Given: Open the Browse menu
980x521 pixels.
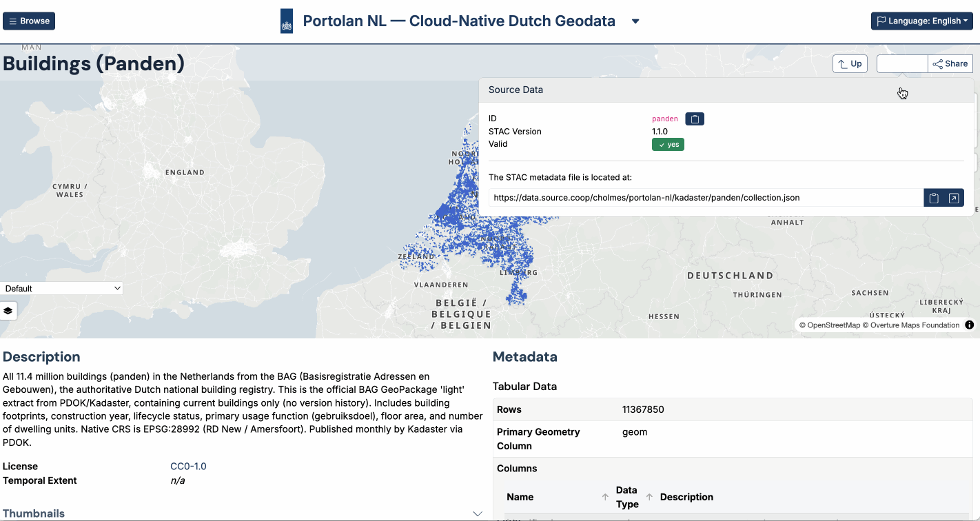Looking at the screenshot, I should [29, 21].
